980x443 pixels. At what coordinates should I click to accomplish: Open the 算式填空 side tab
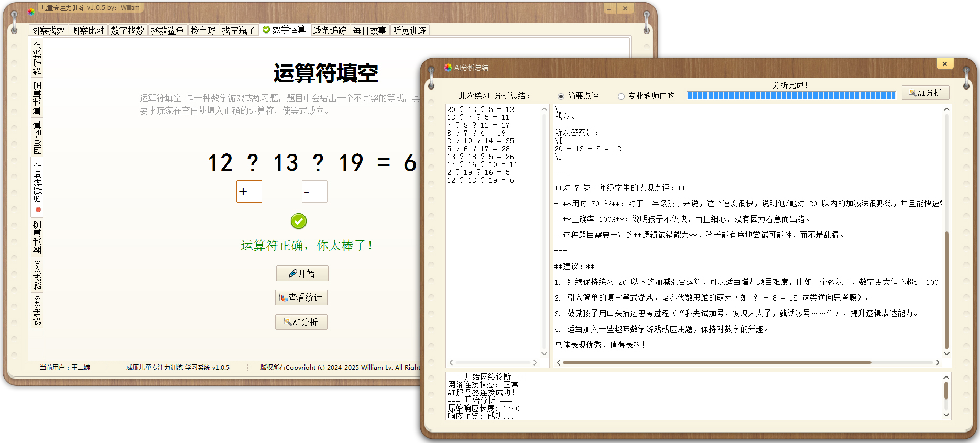pyautogui.click(x=37, y=98)
